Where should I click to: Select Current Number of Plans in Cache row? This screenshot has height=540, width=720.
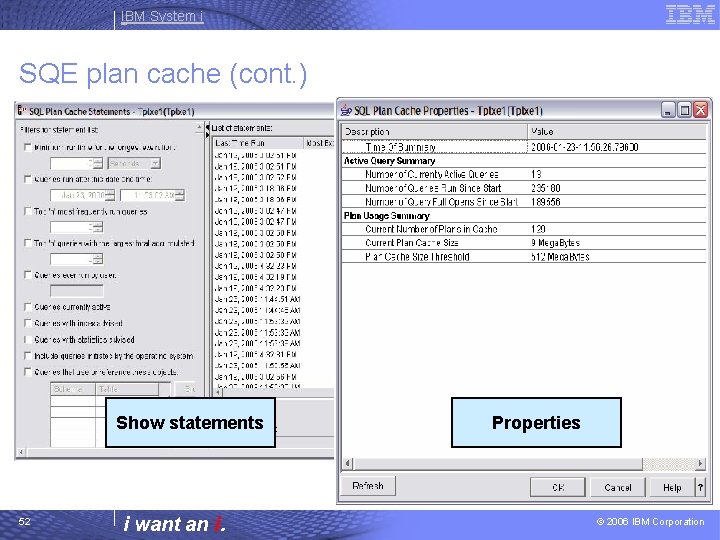pyautogui.click(x=524, y=229)
